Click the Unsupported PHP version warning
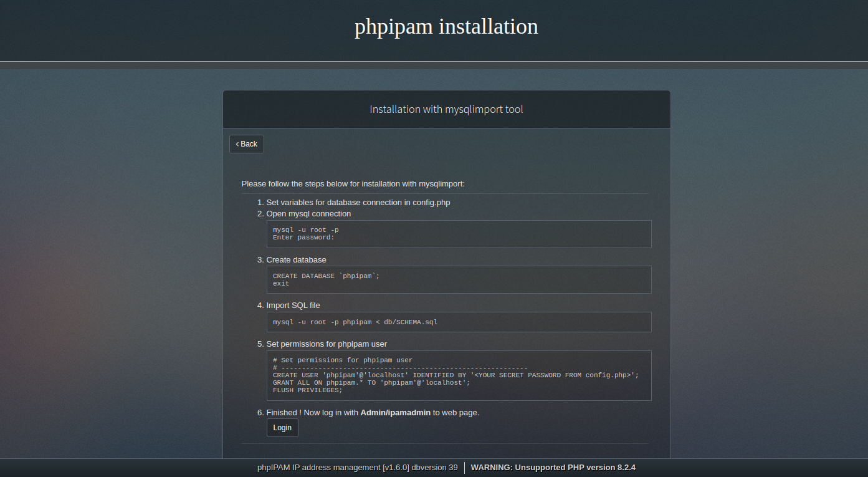The width and height of the screenshot is (868, 477). tap(553, 468)
